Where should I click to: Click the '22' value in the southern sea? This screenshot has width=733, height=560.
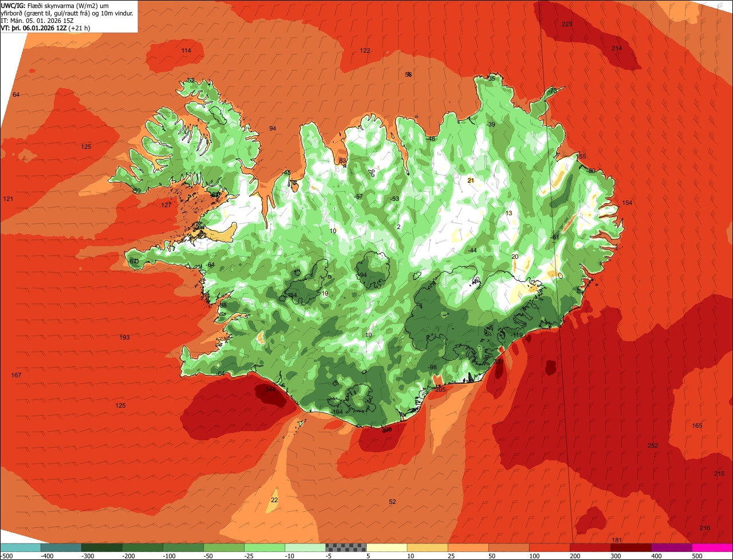point(274,500)
